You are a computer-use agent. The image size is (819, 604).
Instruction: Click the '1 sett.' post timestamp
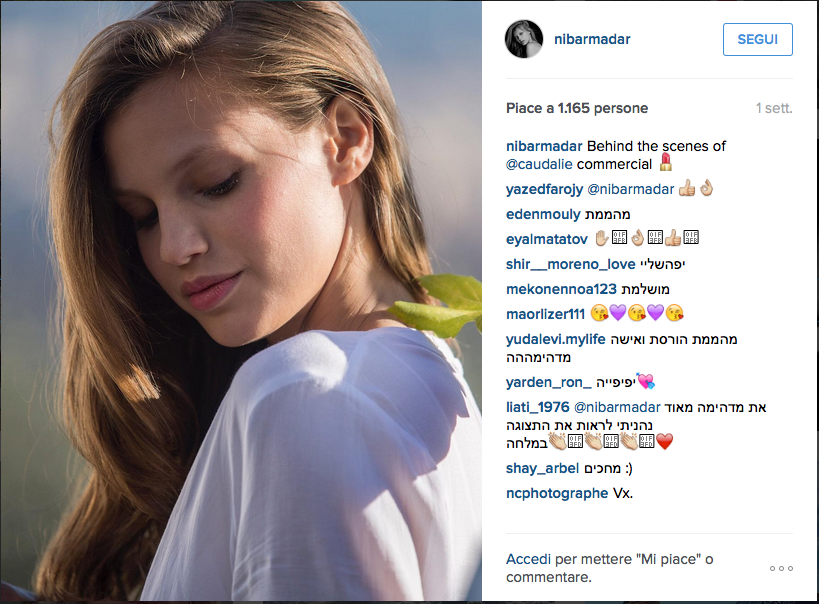coord(774,108)
